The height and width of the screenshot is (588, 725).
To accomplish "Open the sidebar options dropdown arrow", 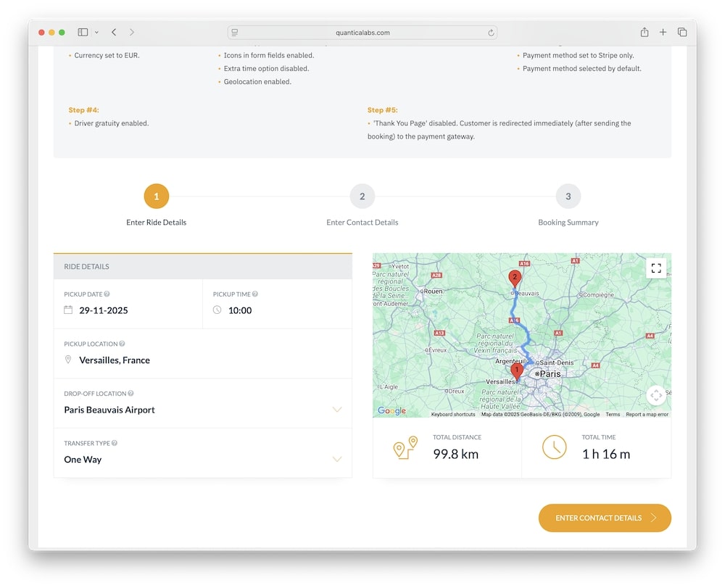I will pos(96,33).
